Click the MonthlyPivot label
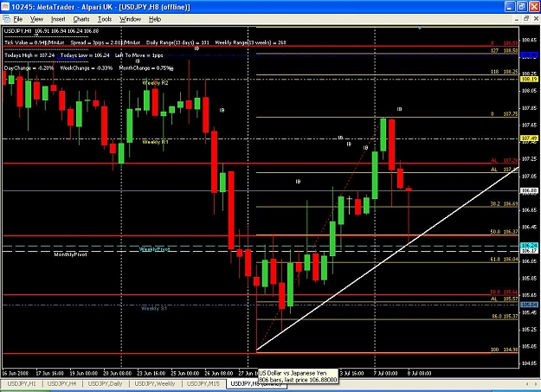 click(70, 254)
